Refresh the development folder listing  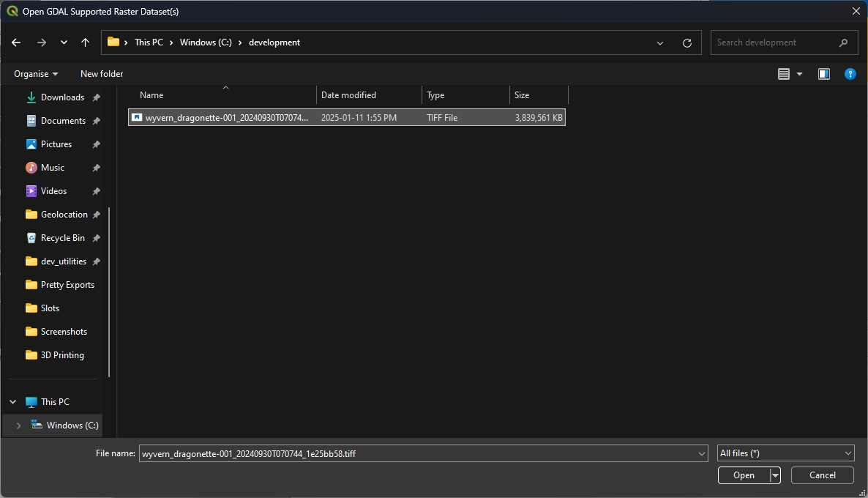click(x=686, y=42)
